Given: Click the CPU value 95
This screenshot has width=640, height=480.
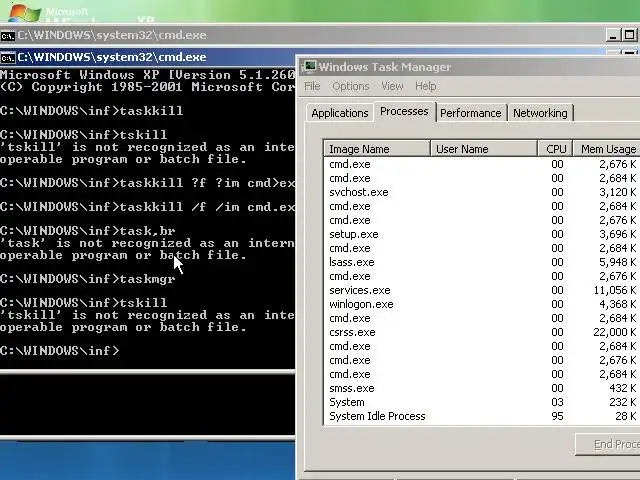Looking at the screenshot, I should [x=557, y=416].
